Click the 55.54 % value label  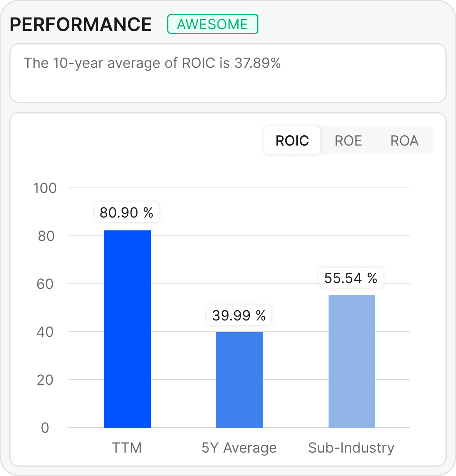pyautogui.click(x=350, y=278)
